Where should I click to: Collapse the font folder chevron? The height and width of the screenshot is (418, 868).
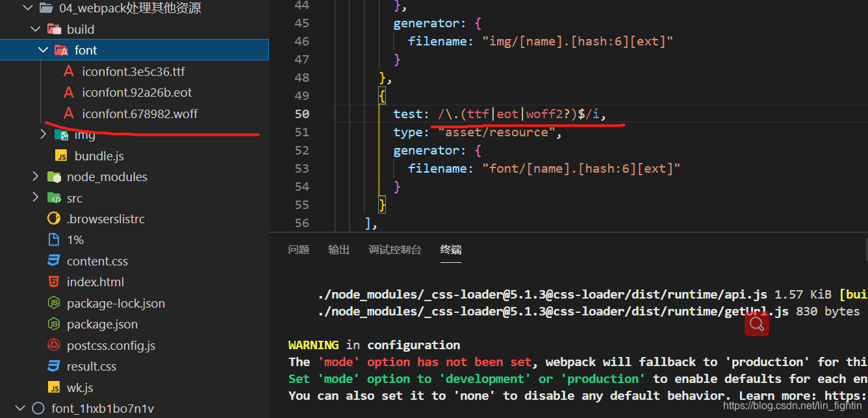coord(43,50)
